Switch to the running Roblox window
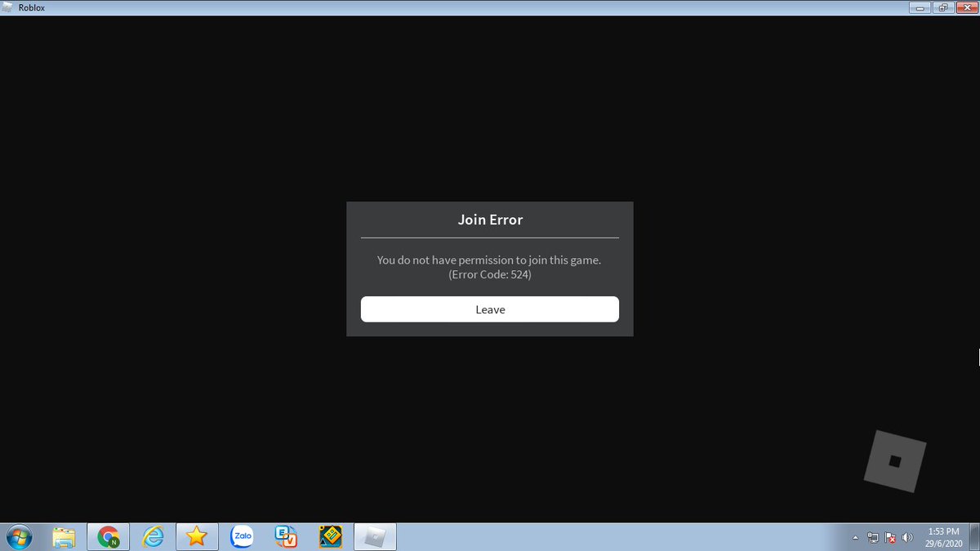980x551 pixels. tap(375, 537)
